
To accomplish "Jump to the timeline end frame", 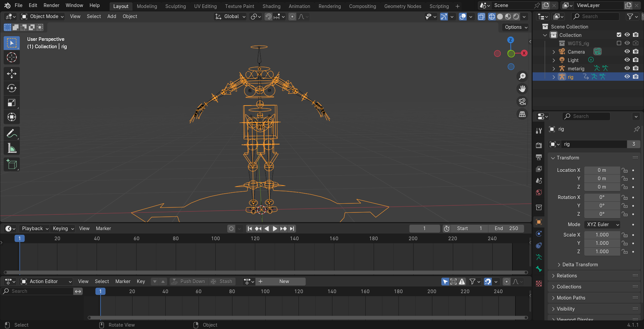I will 292,228.
